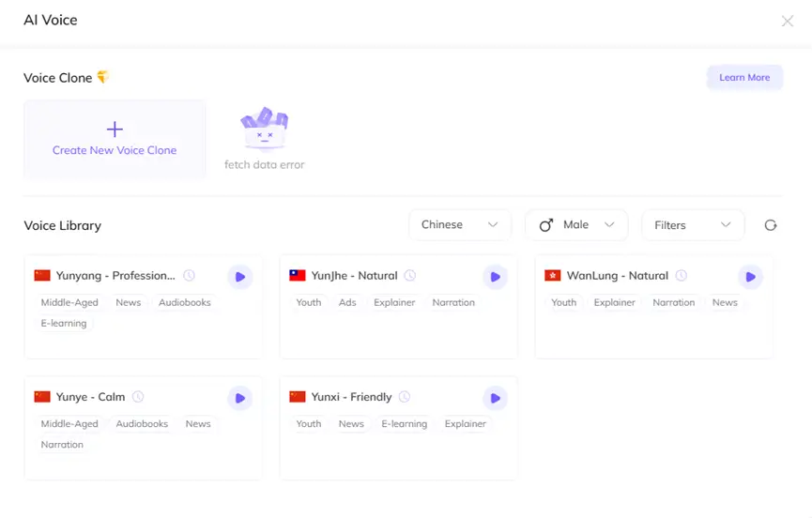This screenshot has width=812, height=518.
Task: Create a new voice clone
Action: [115, 139]
